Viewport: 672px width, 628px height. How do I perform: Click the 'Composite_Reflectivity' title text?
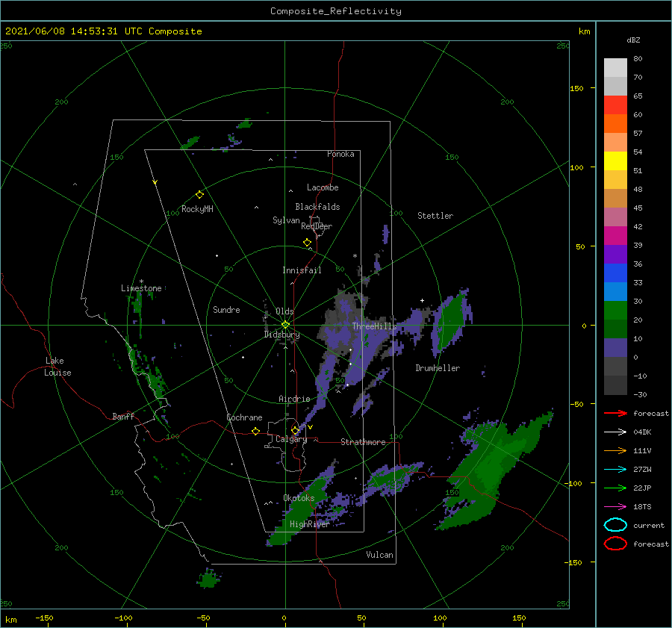point(336,11)
